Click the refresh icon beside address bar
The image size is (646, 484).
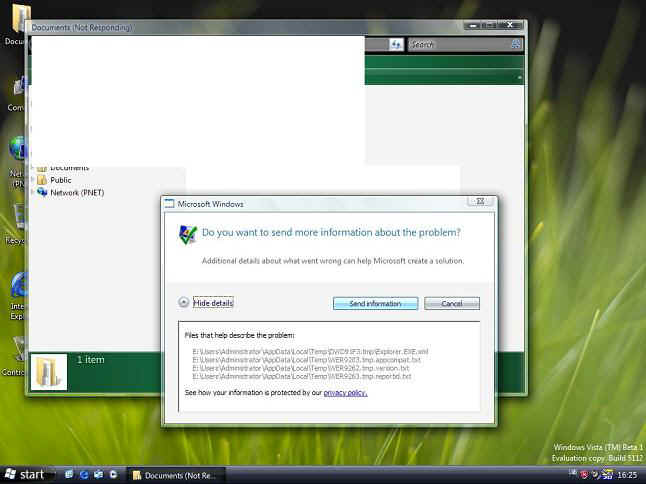tap(396, 45)
